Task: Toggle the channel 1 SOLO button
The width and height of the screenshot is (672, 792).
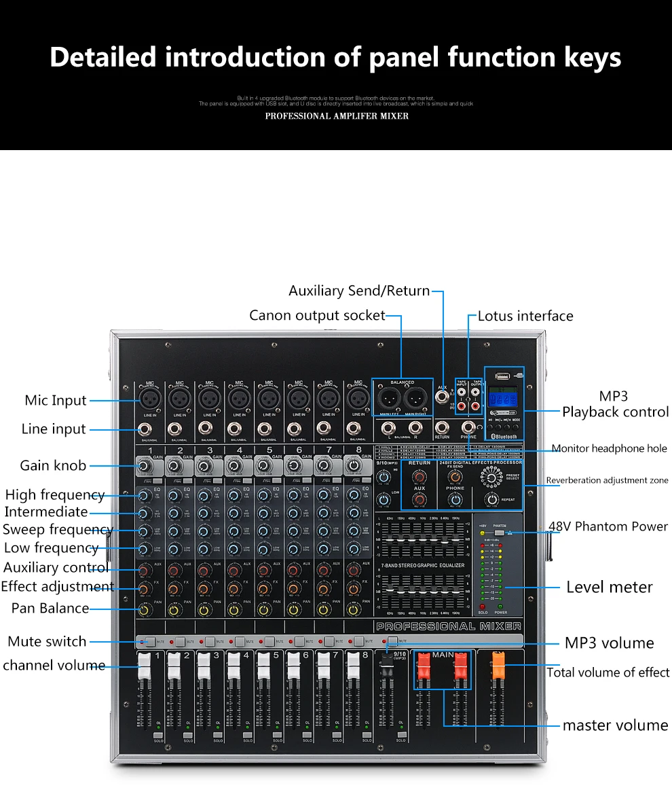Action: (158, 736)
